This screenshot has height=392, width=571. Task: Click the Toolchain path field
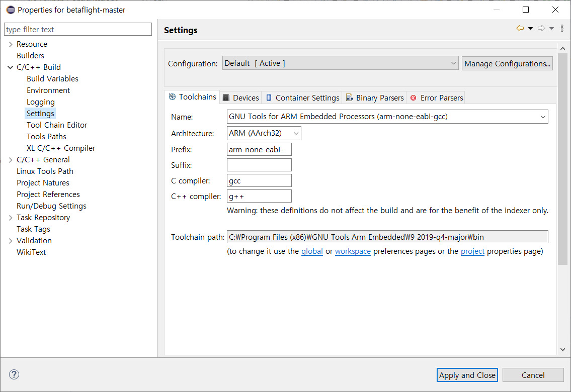pos(387,237)
